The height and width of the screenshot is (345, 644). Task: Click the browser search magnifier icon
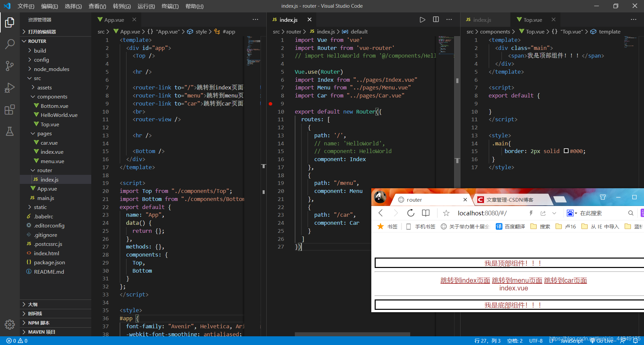coord(631,213)
